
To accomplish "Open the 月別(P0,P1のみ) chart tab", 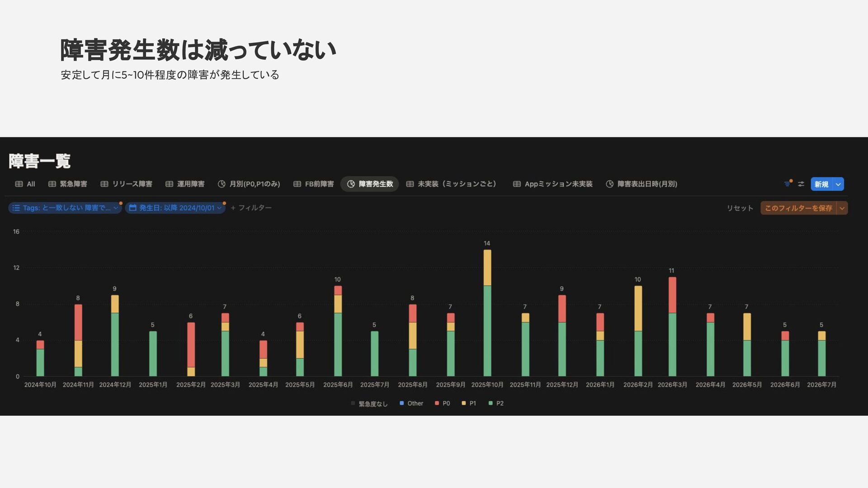I will 249,184.
